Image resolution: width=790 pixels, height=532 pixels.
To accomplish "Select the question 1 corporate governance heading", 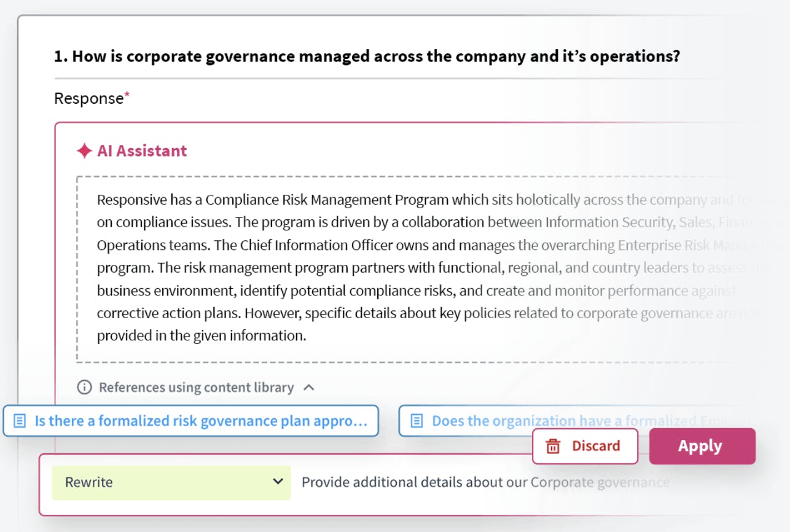I will click(x=367, y=57).
